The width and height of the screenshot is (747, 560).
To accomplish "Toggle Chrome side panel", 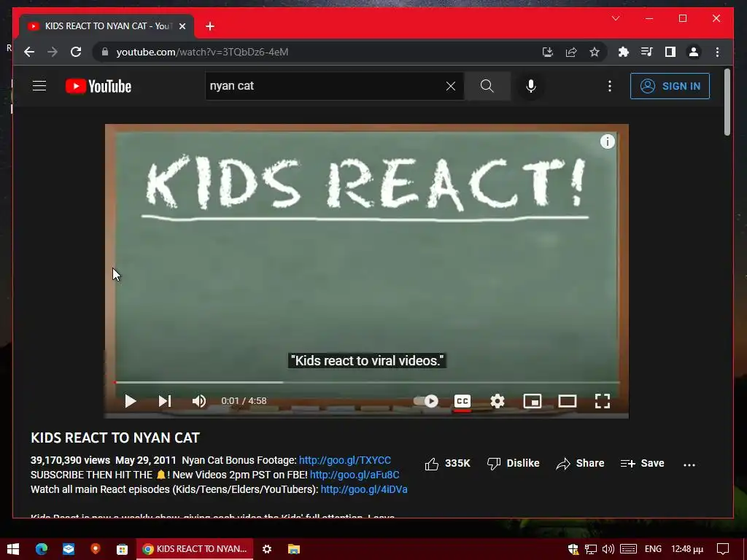I will click(x=670, y=52).
